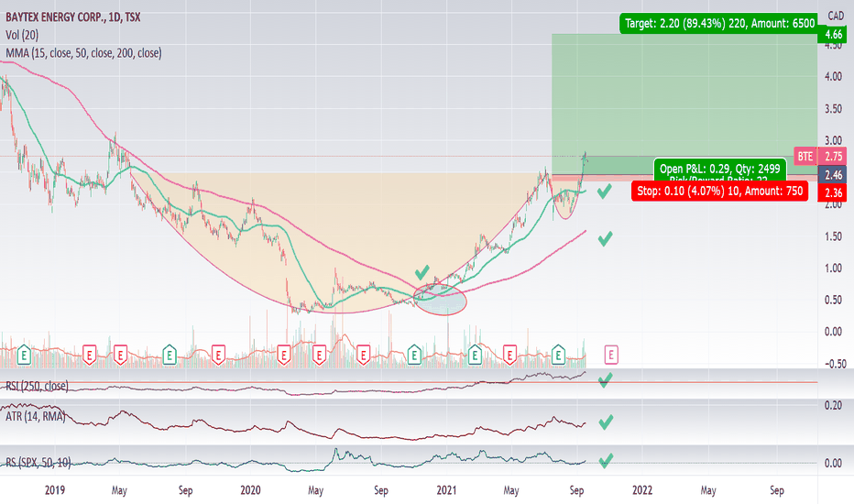Select the ATR (14, RMA) indicator label

[x=35, y=417]
